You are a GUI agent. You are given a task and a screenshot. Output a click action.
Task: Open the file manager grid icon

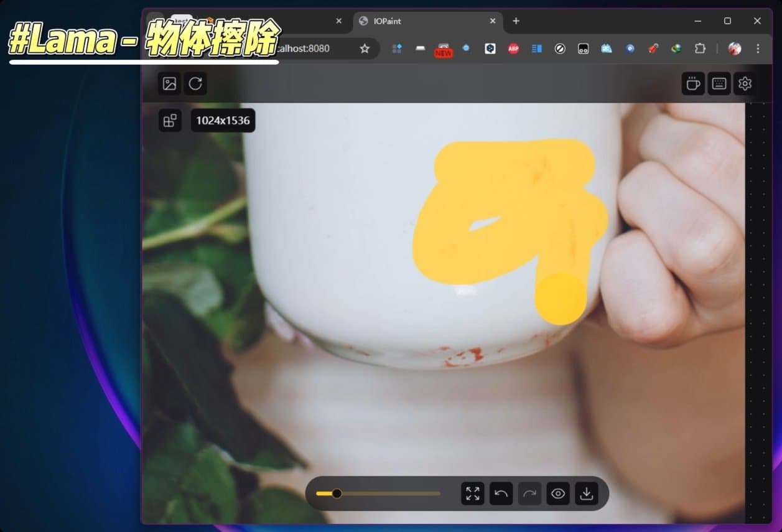[169, 120]
